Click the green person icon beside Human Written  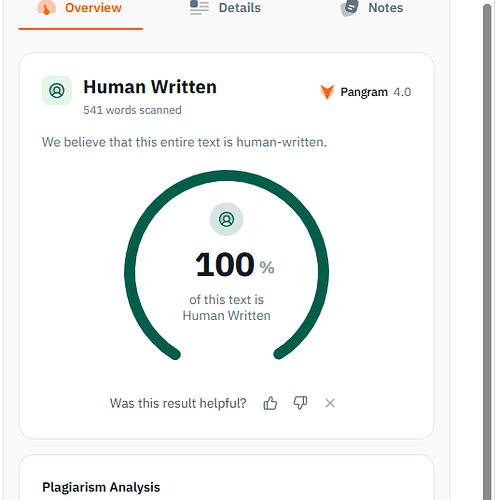57,91
